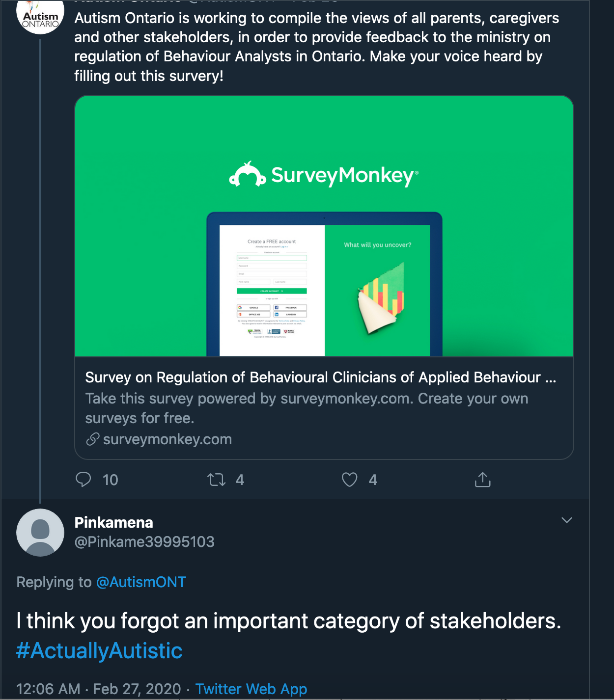Open the @AutismONT mention link
614x700 pixels.
tap(141, 582)
